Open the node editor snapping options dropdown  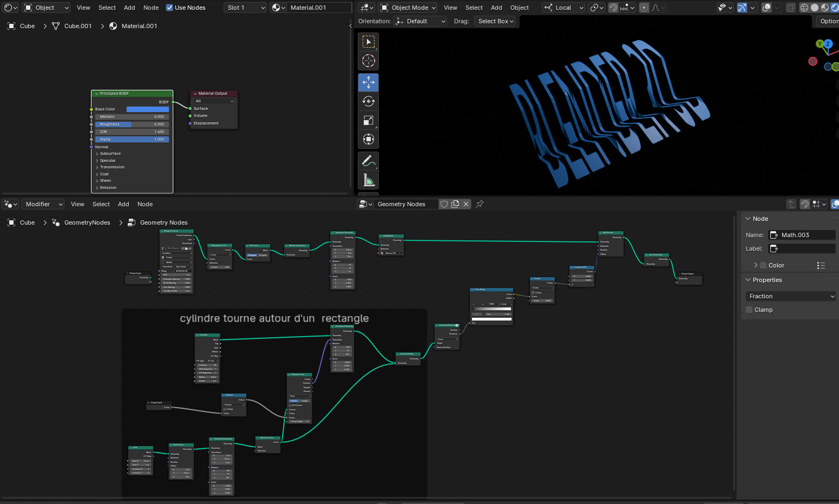820,204
